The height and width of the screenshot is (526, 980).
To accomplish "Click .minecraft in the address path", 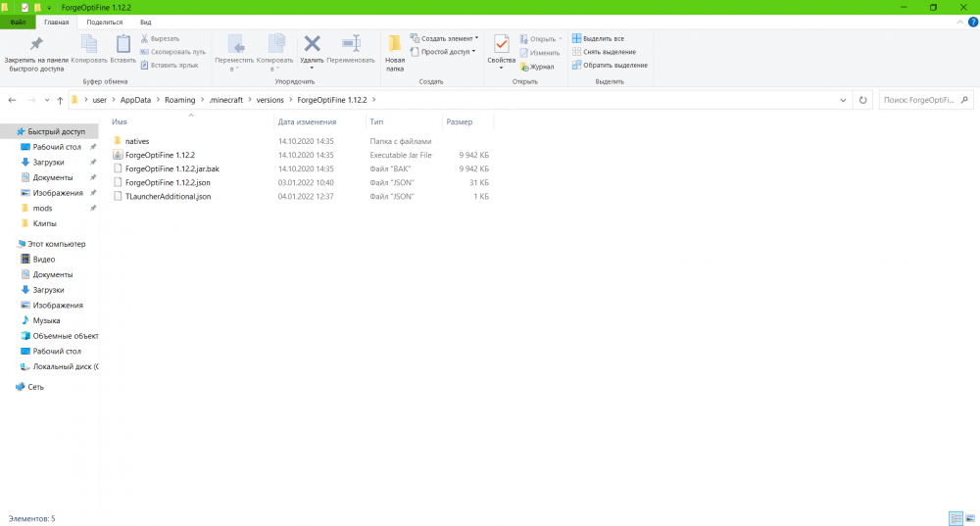I will 226,100.
